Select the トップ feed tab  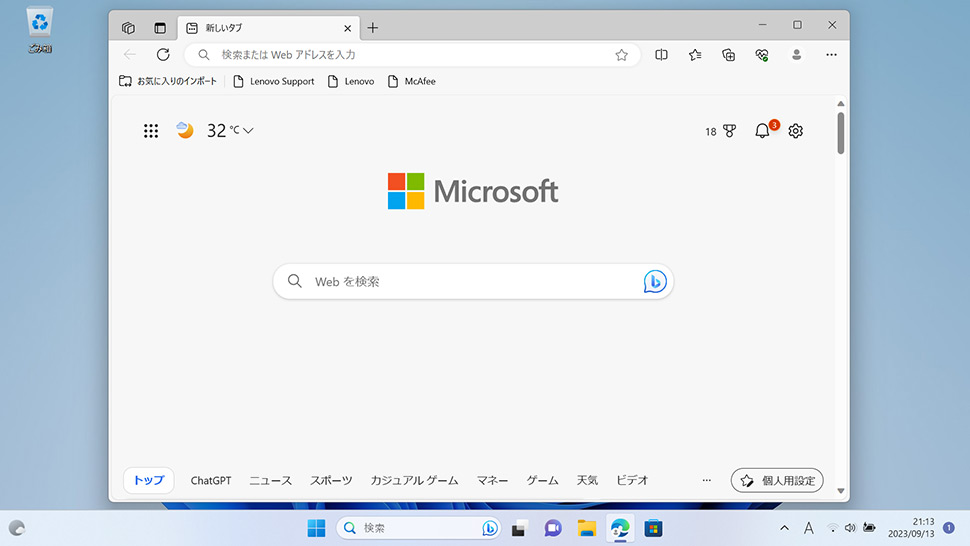click(148, 480)
